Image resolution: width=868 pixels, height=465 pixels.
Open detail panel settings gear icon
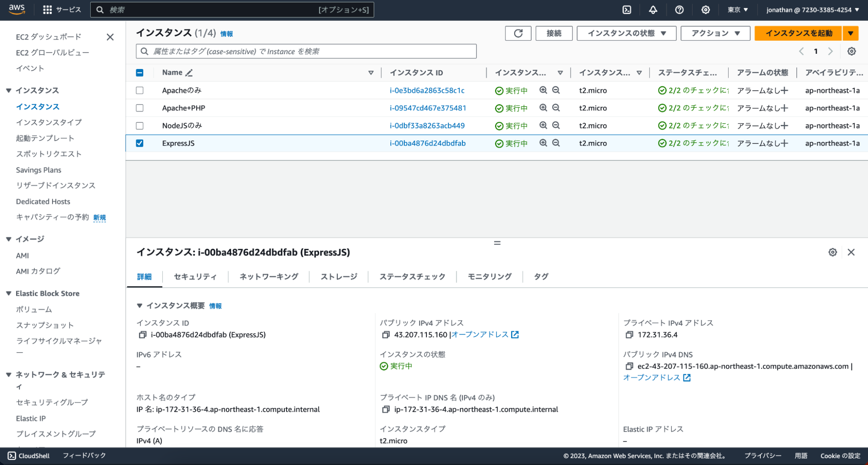832,252
